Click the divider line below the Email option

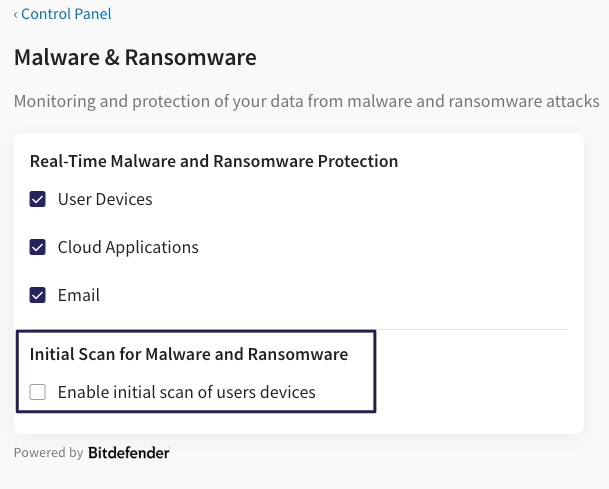300,329
